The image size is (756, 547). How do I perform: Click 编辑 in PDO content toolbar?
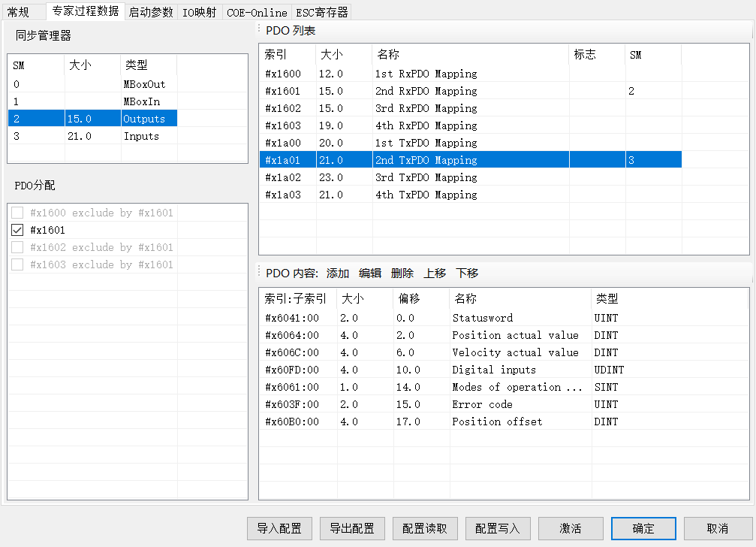(x=370, y=273)
